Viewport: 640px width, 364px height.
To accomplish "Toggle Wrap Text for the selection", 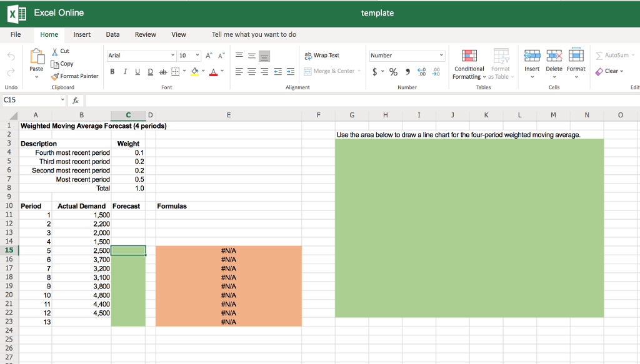I will 324,55.
